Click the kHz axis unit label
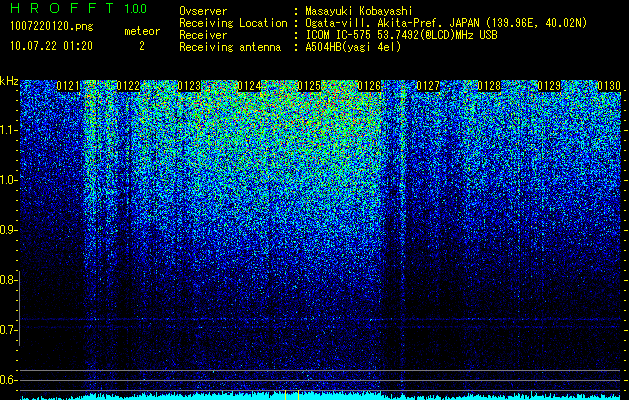This screenshot has width=629, height=400. (x=9, y=81)
